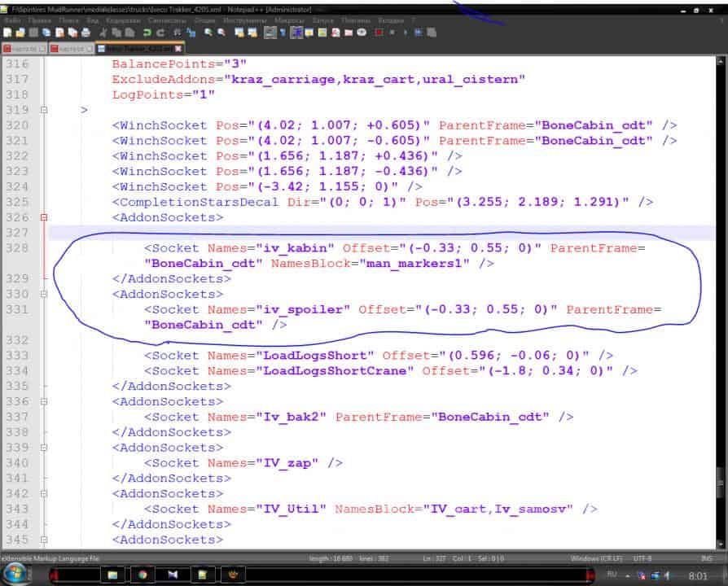728x586 pixels.
Task: Collapse the AddonSockets fold at line 326
Action: pyautogui.click(x=44, y=217)
